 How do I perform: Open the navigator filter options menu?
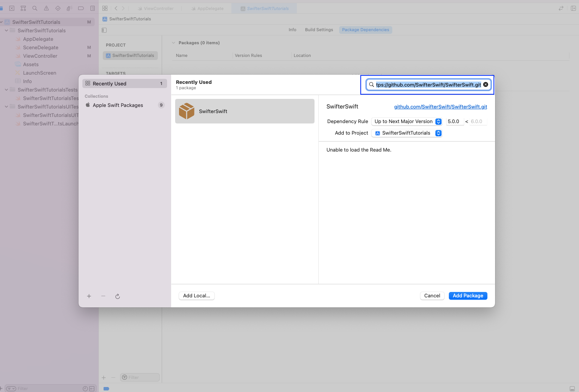click(11, 389)
